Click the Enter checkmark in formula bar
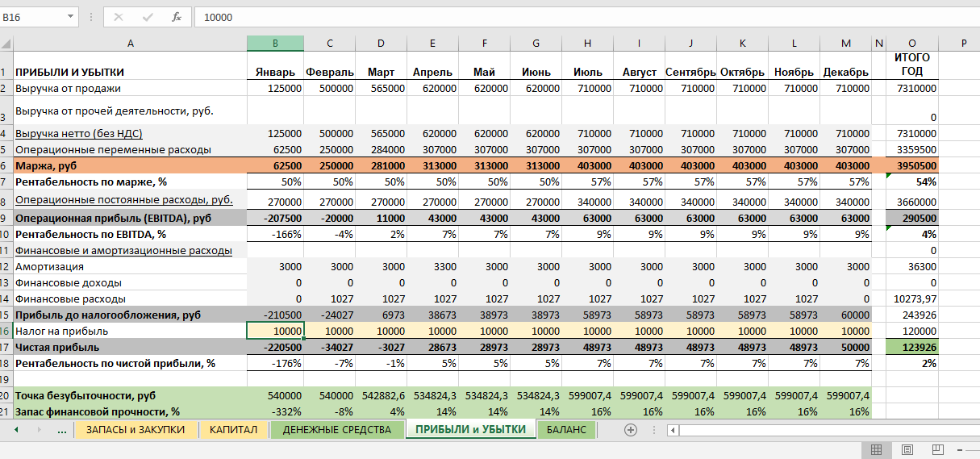 click(148, 16)
